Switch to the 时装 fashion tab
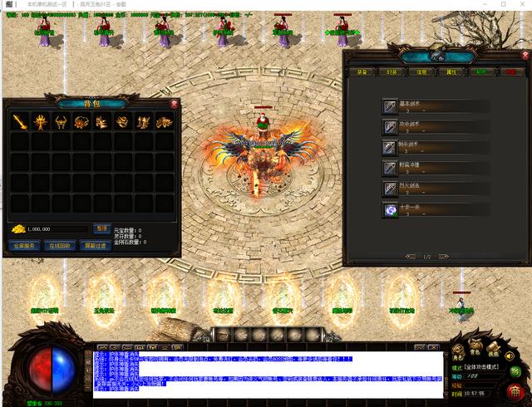This screenshot has width=532, height=407. 392,72
